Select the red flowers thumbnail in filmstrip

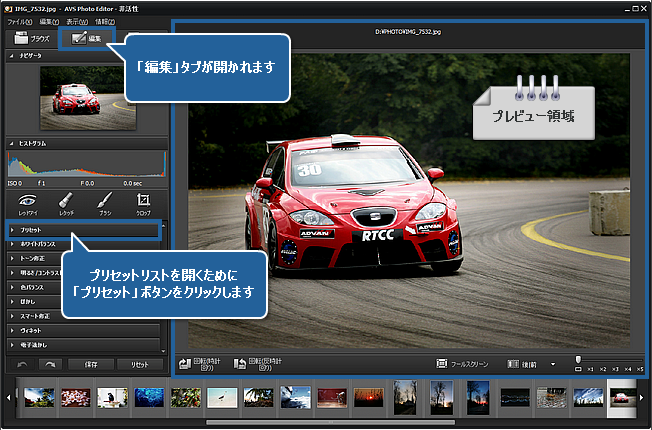coord(76,395)
